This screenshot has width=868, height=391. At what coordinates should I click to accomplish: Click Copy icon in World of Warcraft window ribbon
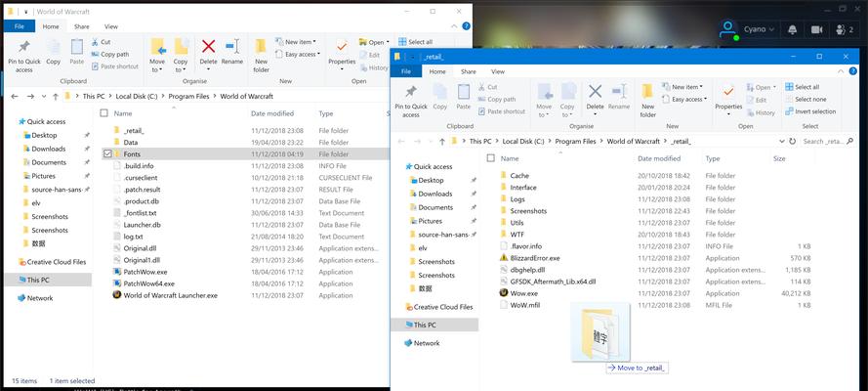pos(53,47)
